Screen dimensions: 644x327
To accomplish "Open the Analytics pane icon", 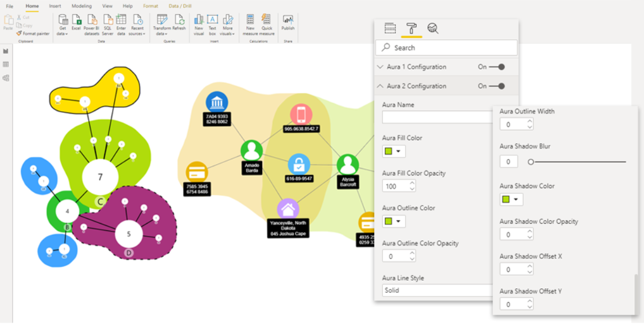I will point(433,28).
